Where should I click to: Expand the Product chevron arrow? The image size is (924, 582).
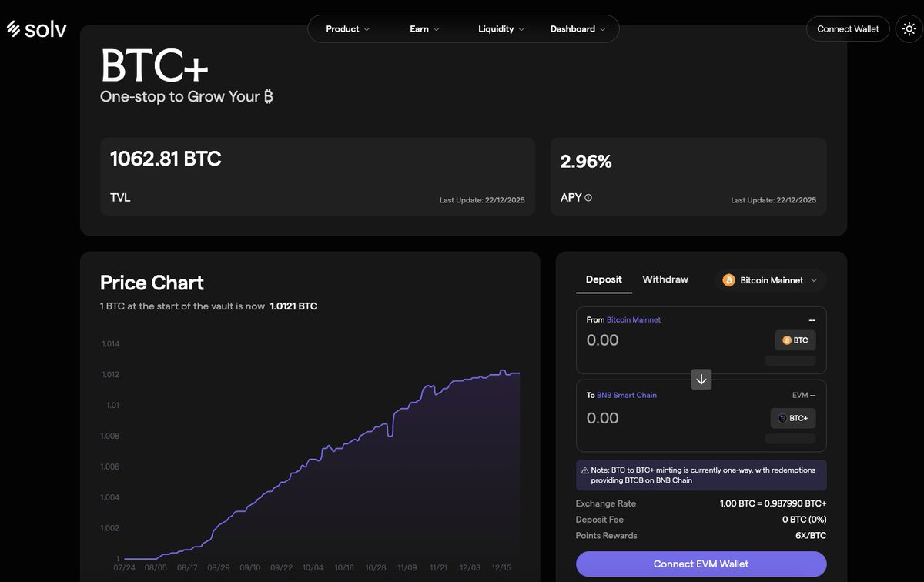tap(367, 29)
